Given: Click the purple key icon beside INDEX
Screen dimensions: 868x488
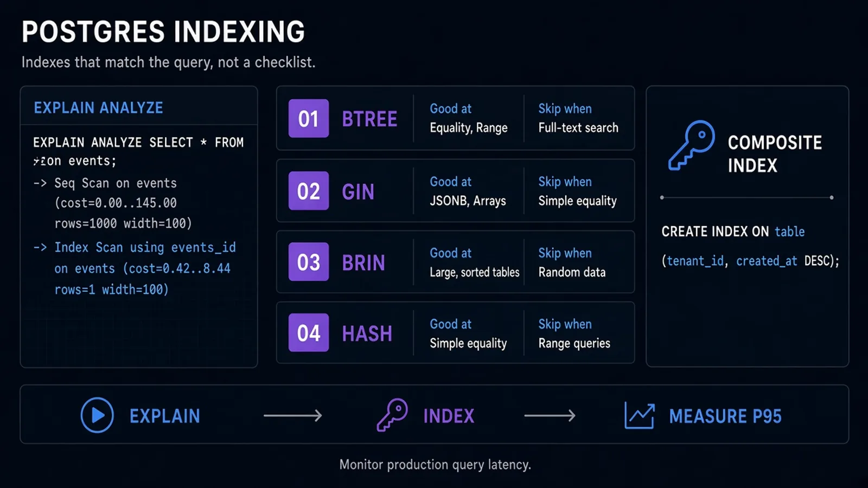Looking at the screenshot, I should [x=392, y=415].
